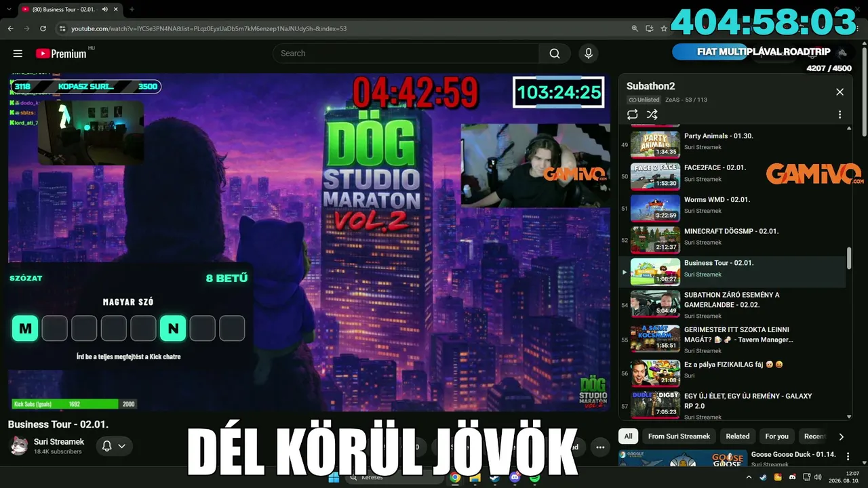868x488 pixels.
Task: Show more filter chips with the arrow
Action: pos(841,436)
